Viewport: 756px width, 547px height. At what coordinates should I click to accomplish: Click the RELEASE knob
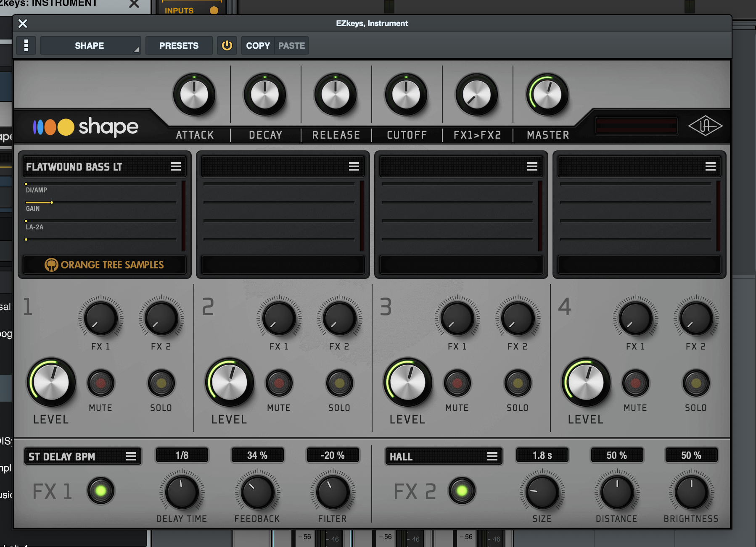[x=336, y=94]
